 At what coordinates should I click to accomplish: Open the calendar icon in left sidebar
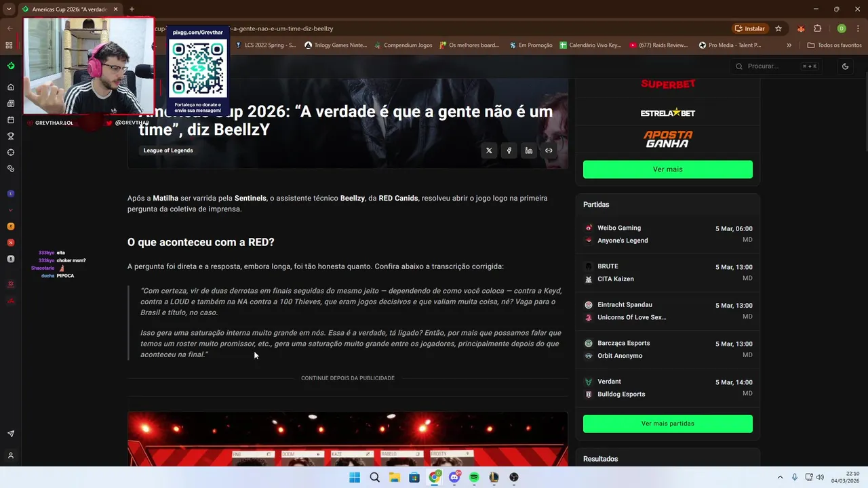click(11, 120)
